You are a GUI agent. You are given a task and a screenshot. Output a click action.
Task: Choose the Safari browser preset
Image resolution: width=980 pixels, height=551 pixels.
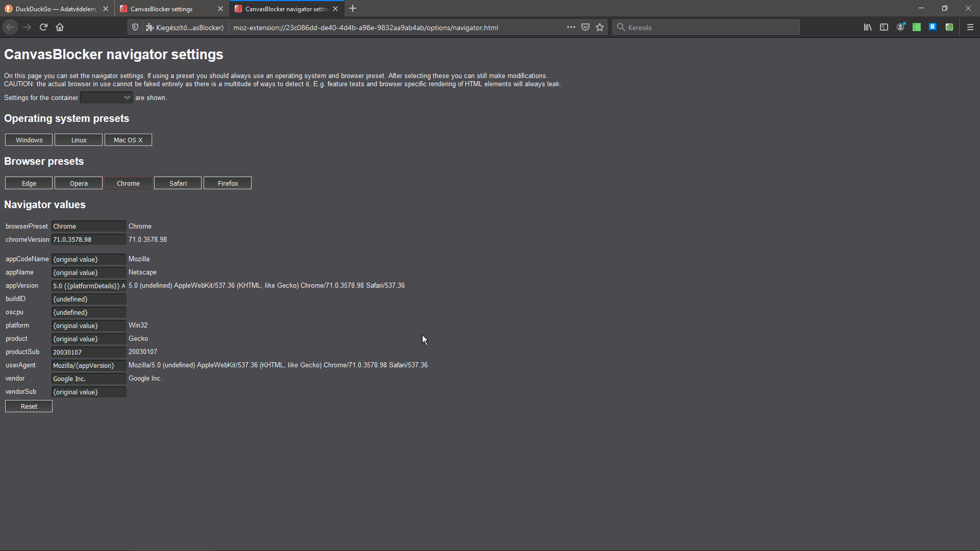click(x=178, y=183)
